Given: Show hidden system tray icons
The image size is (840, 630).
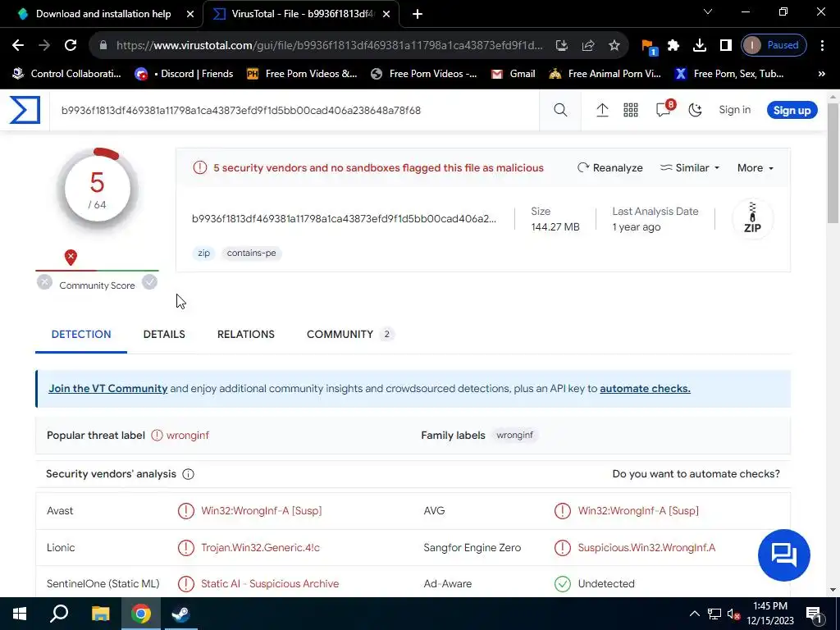Looking at the screenshot, I should (x=694, y=614).
